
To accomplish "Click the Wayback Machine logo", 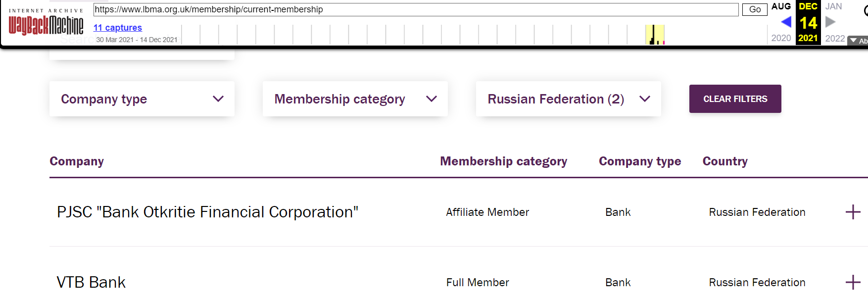I will (x=46, y=25).
